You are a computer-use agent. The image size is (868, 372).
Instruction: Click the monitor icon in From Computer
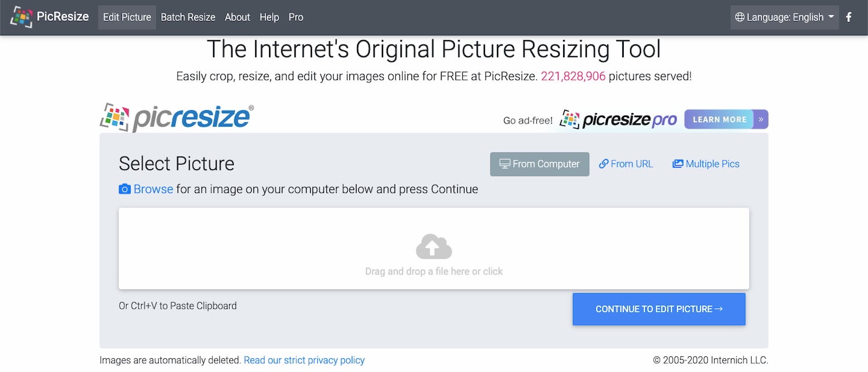tap(505, 164)
